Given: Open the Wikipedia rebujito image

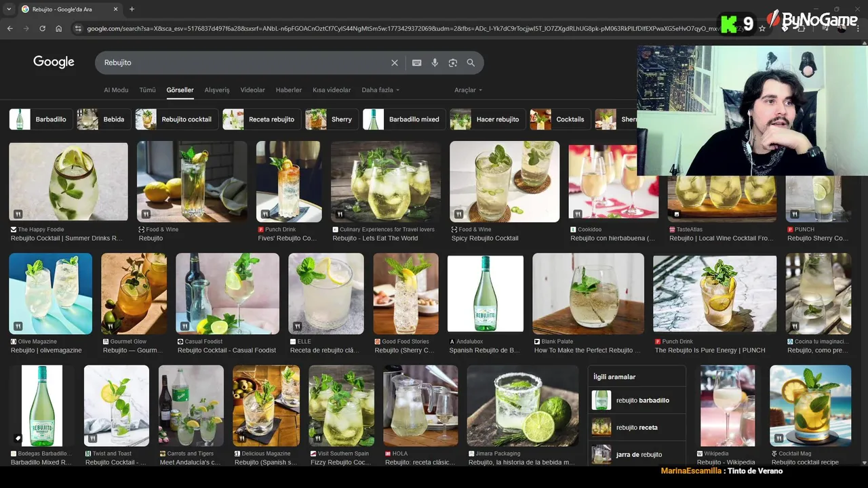Looking at the screenshot, I should point(728,406).
